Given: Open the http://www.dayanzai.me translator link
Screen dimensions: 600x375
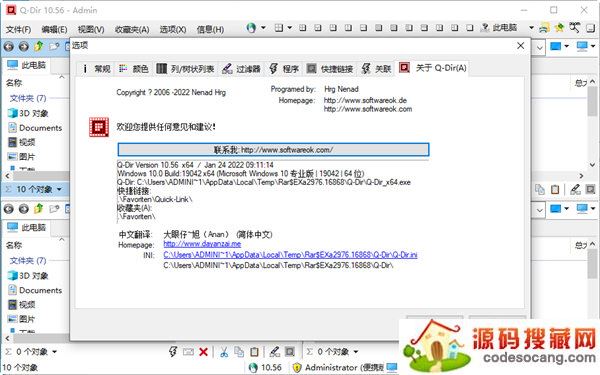Looking at the screenshot, I should click(202, 244).
